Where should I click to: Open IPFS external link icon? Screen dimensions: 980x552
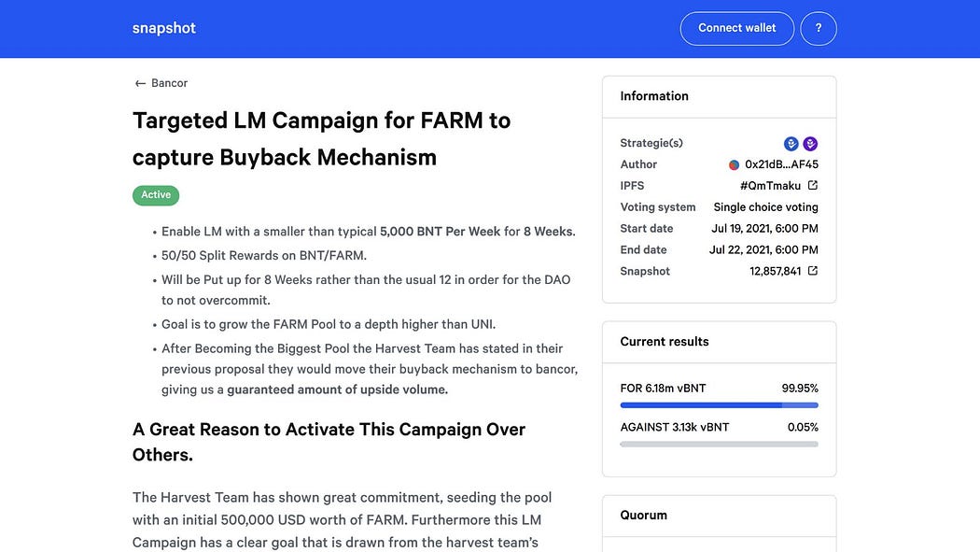[x=813, y=186]
